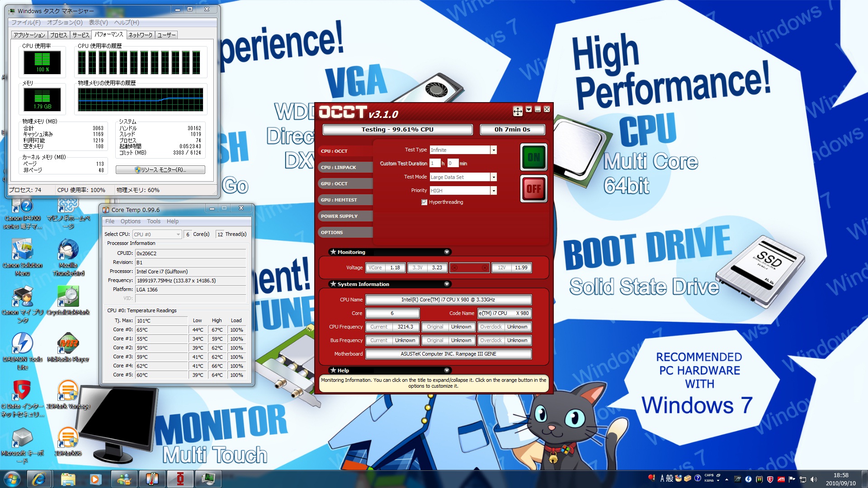The height and width of the screenshot is (488, 868).
Task: Collapse the System Information section
Action: (447, 284)
